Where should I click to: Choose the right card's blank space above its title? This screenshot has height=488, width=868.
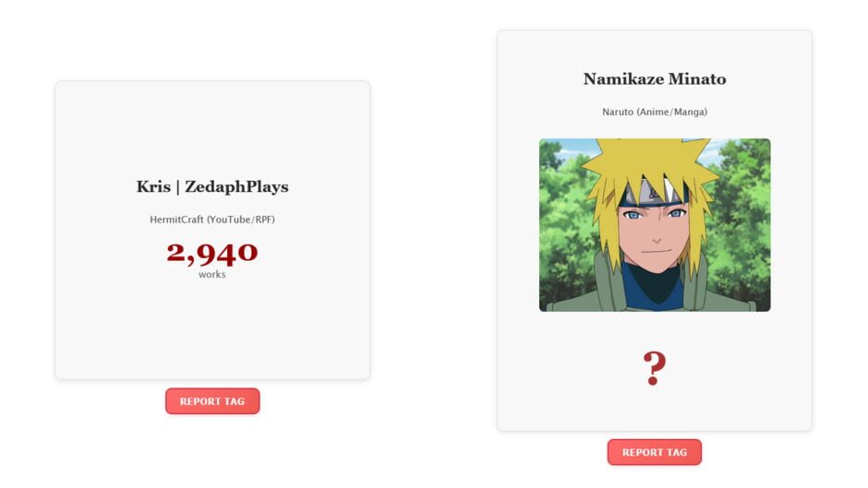pos(654,48)
